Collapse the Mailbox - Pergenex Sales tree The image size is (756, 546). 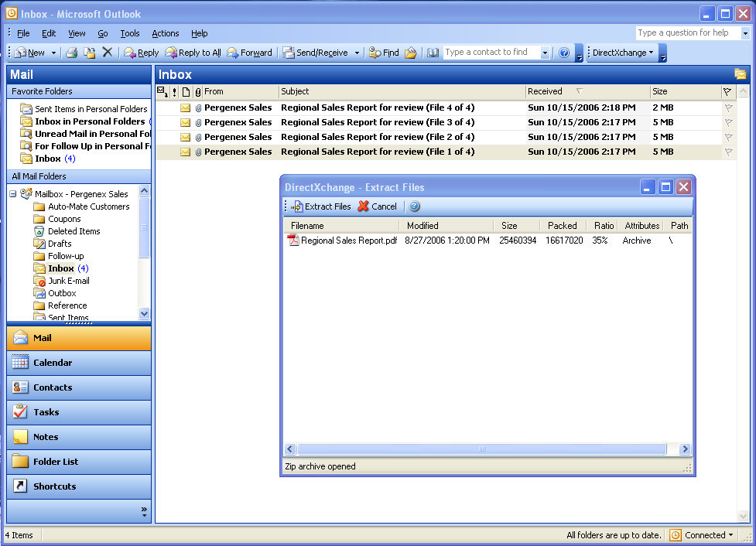(x=13, y=194)
